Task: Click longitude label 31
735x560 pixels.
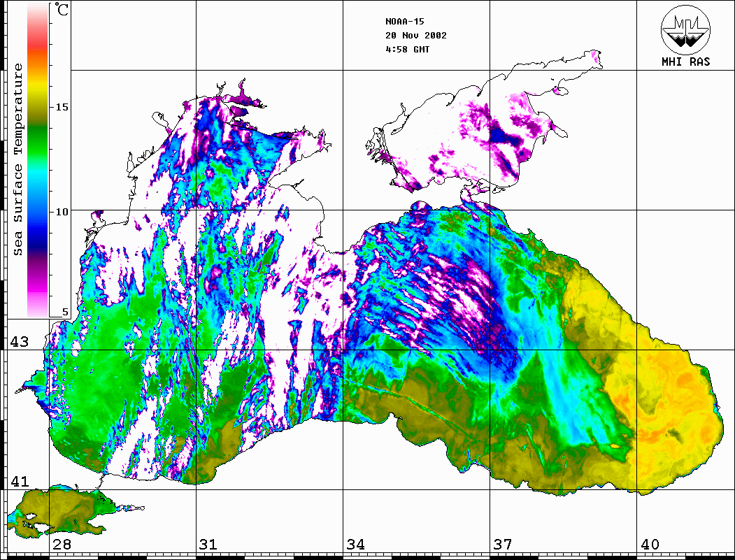Action: (x=208, y=544)
